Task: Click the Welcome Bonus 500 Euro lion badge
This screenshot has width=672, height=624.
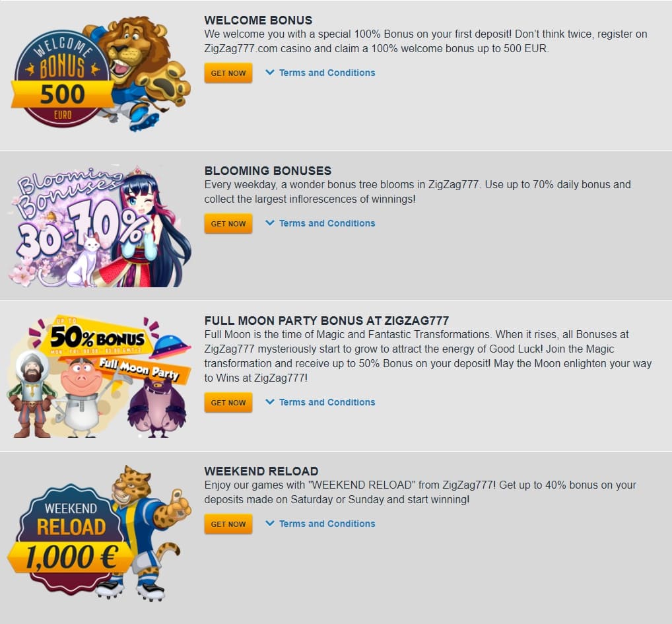Action: (100, 73)
